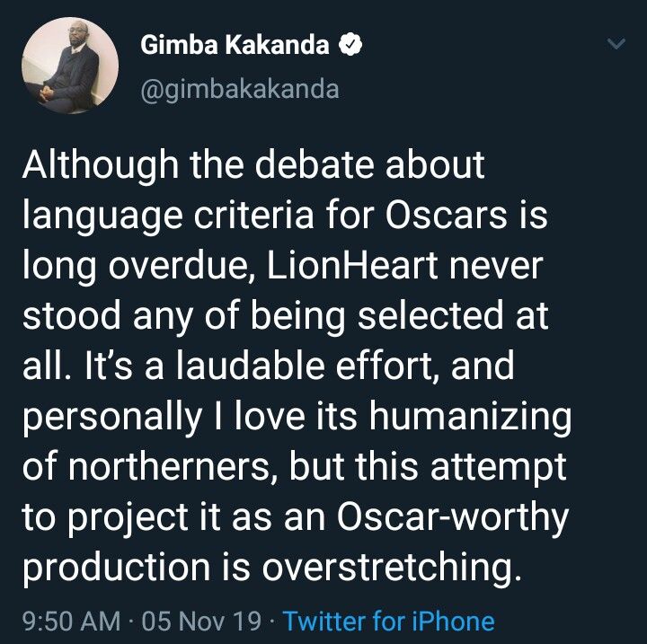Open Gimba Kakanda's profile picture
Image resolution: width=647 pixels, height=644 pixels.
(x=70, y=66)
